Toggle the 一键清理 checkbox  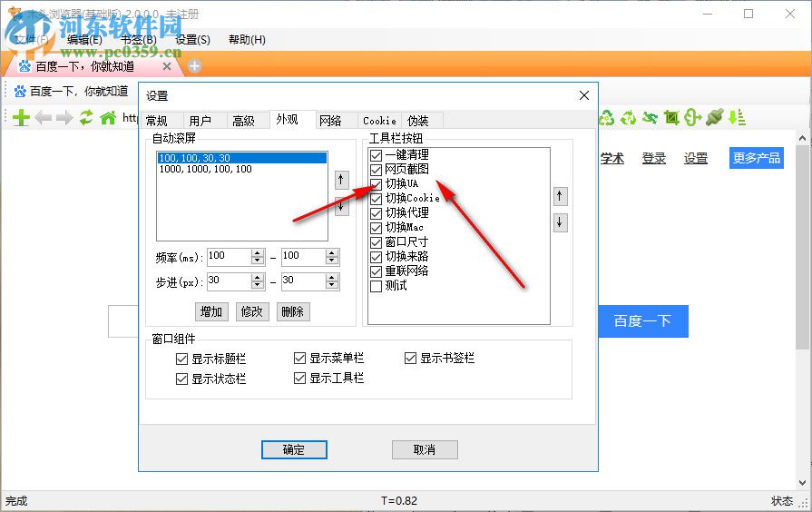pyautogui.click(x=377, y=155)
